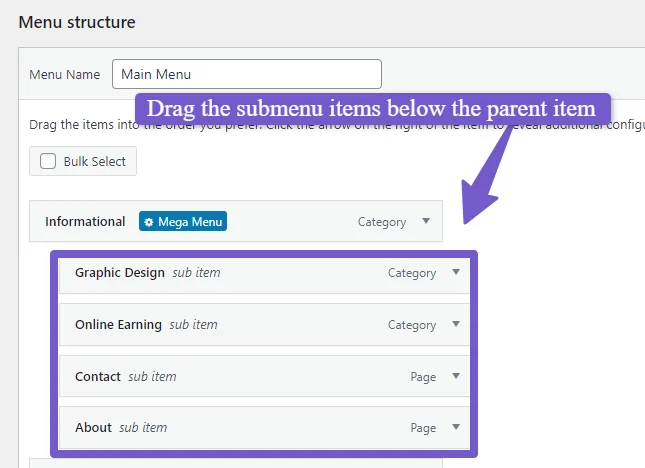
Task: Expand Online Earning item settings arrow
Action: click(456, 324)
